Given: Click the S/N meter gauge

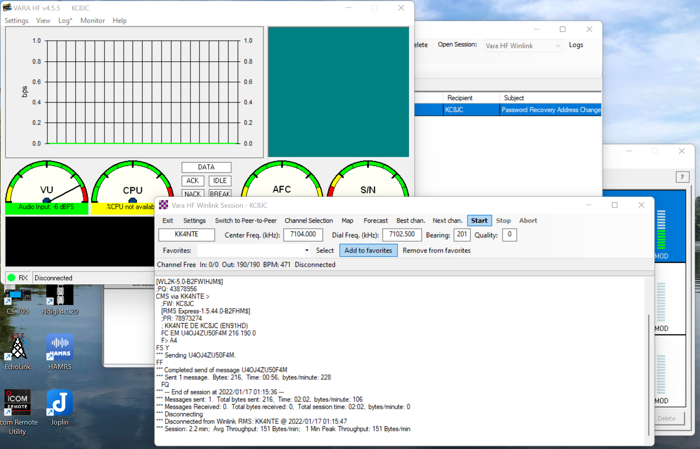Looking at the screenshot, I should 368,180.
